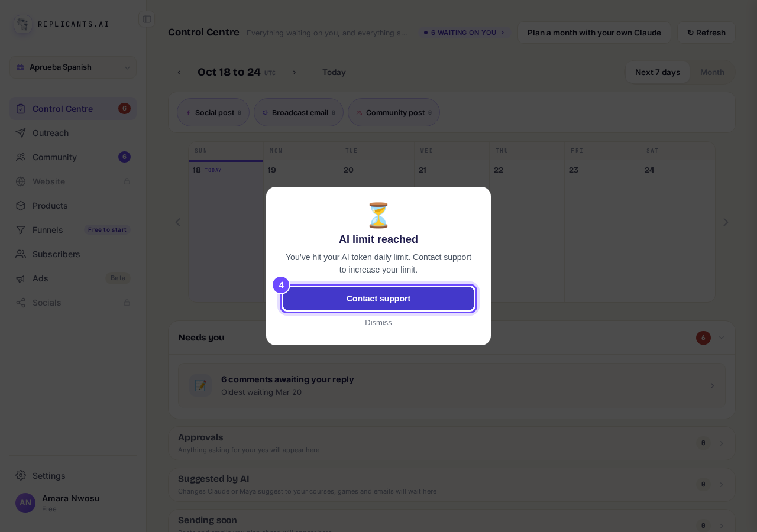Select Saturday 24 in the calendar
This screenshot has width=757, height=532.
678,231
